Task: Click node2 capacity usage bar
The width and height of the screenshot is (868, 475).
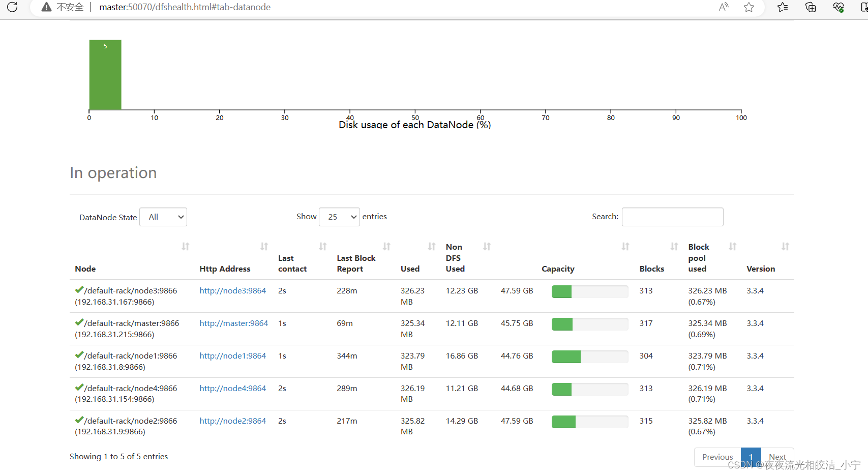Action: coord(590,422)
